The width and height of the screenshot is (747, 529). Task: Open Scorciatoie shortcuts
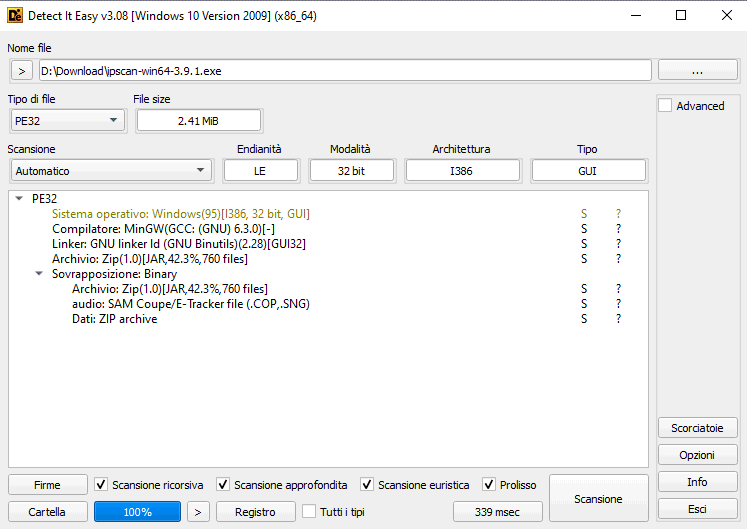(697, 428)
